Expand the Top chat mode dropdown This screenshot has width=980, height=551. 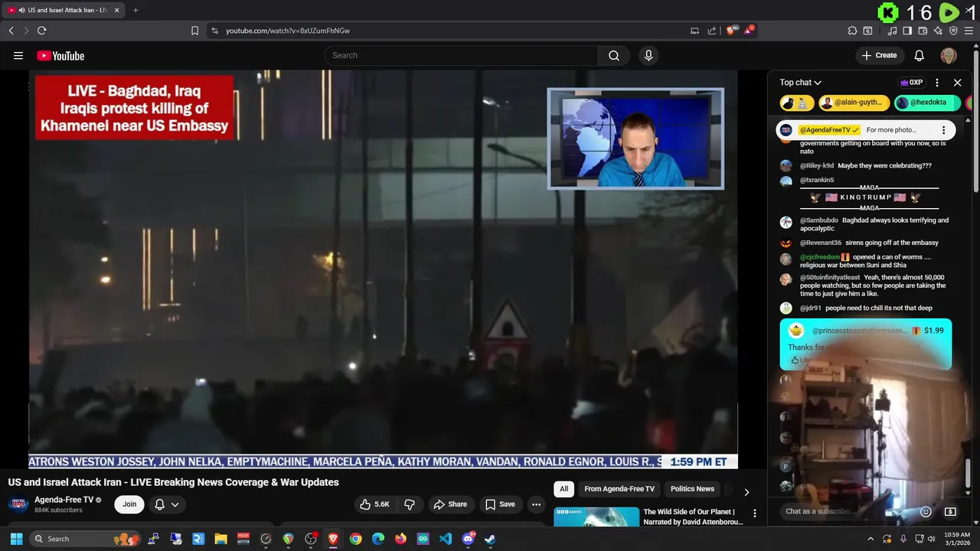point(801,83)
